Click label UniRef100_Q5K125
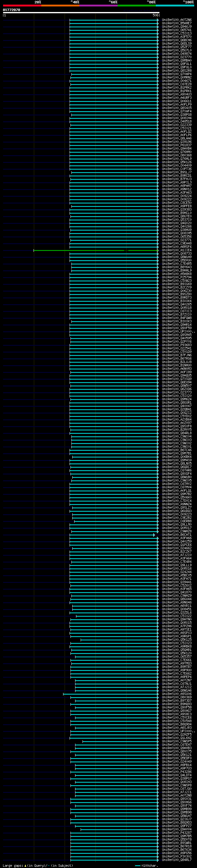 coord(177,640)
